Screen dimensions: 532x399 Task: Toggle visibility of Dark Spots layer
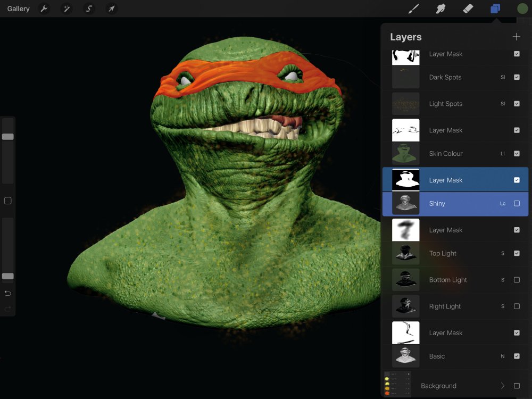coord(517,77)
